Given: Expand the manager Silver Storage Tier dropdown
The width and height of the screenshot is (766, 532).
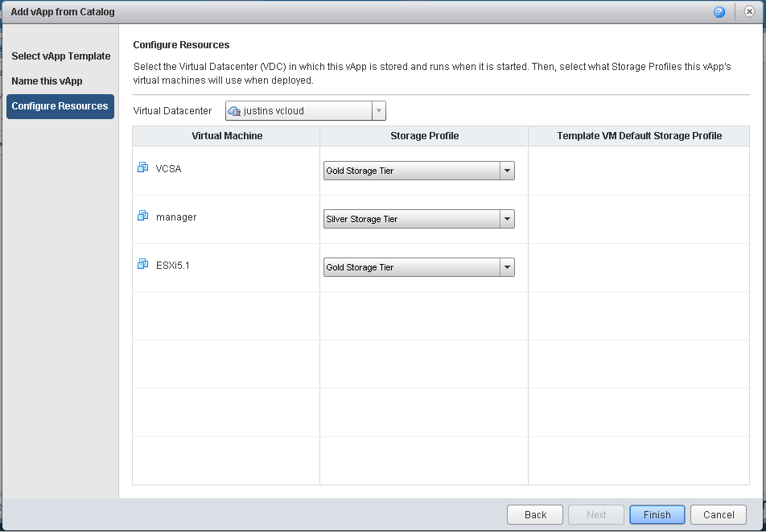Looking at the screenshot, I should (x=507, y=219).
